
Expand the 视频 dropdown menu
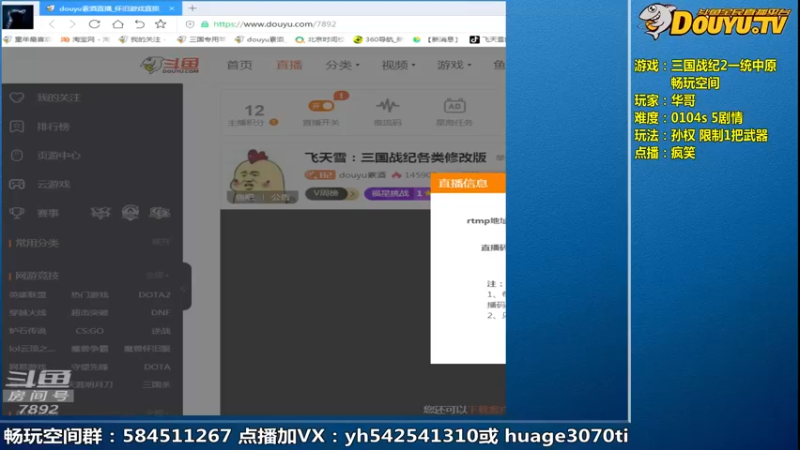click(x=398, y=65)
